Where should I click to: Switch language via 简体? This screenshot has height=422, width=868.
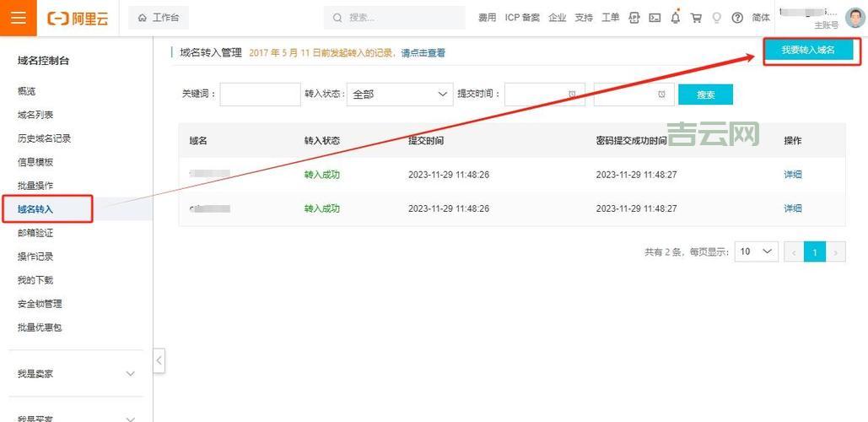[761, 18]
